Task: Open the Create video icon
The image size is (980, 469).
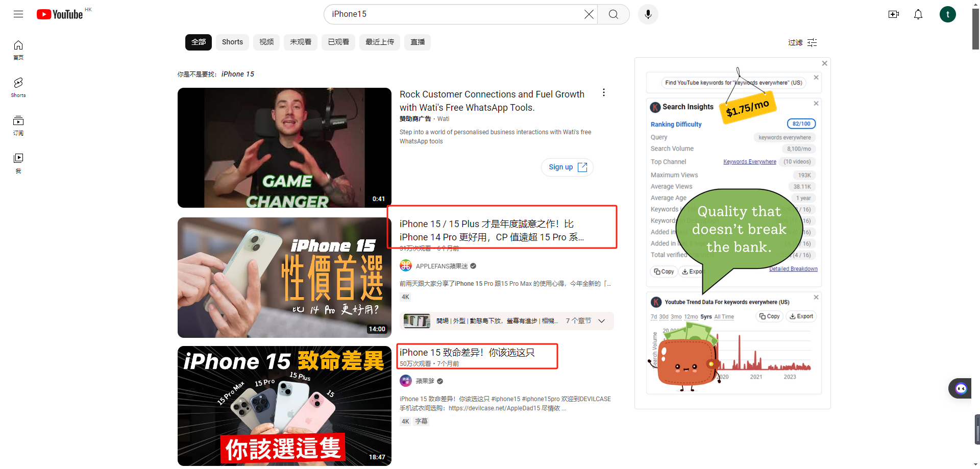Action: (x=893, y=14)
